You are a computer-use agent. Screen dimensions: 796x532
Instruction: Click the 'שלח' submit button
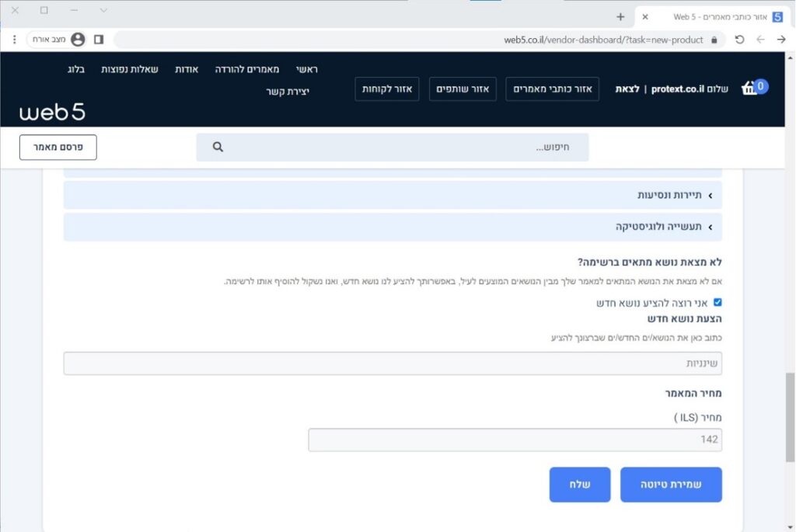click(580, 485)
